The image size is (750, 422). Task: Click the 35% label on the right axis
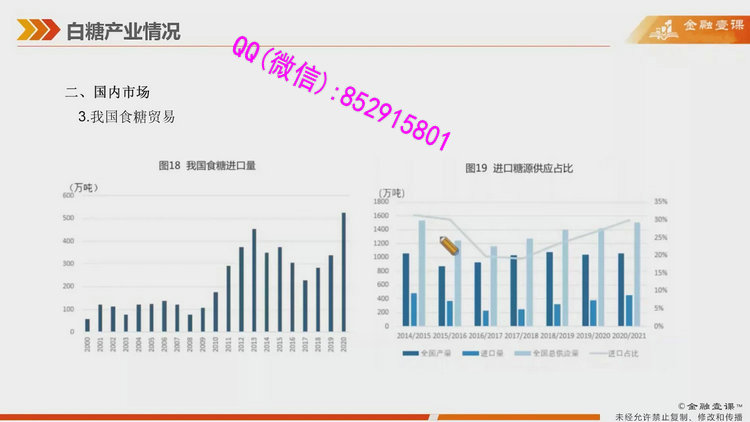[x=660, y=201]
